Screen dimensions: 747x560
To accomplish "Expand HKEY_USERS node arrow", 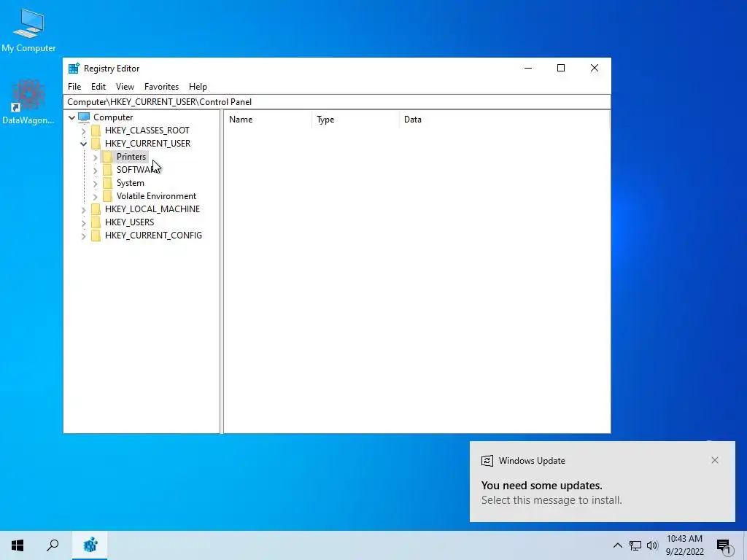I will tap(84, 222).
